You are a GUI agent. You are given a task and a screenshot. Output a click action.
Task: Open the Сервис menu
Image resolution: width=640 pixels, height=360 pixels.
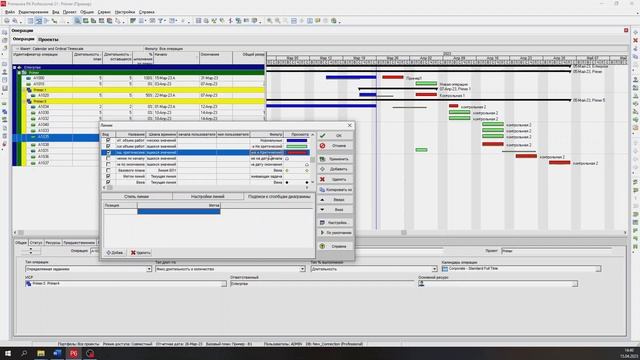pos(104,12)
